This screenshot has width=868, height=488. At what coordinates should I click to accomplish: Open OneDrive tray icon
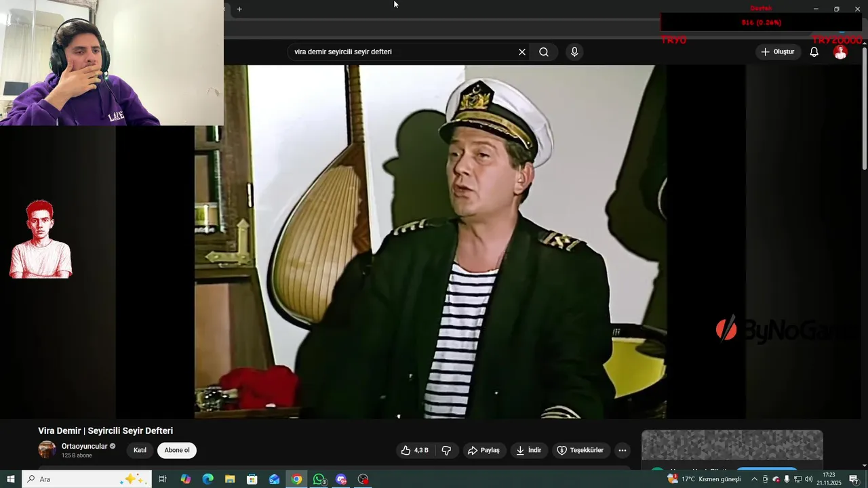776,479
